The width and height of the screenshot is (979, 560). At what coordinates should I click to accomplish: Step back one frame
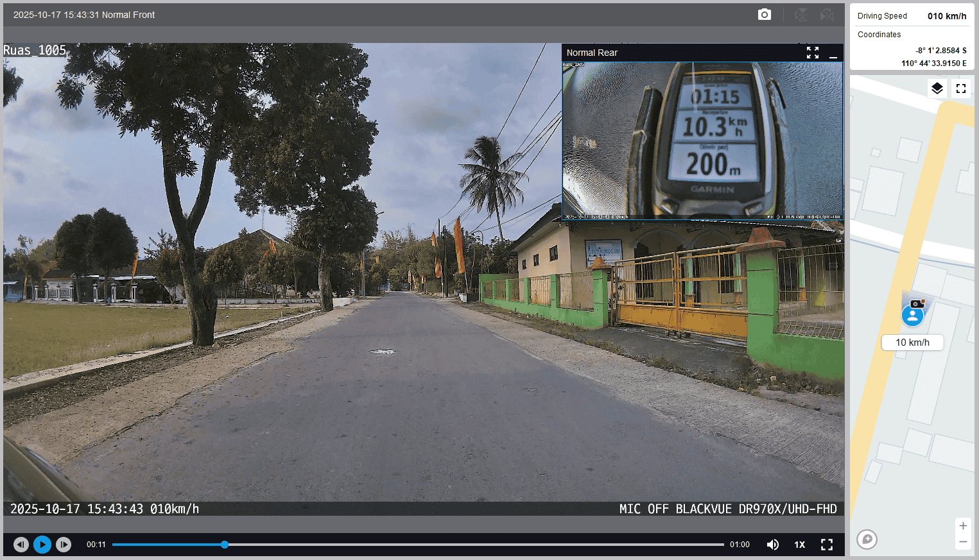[21, 545]
